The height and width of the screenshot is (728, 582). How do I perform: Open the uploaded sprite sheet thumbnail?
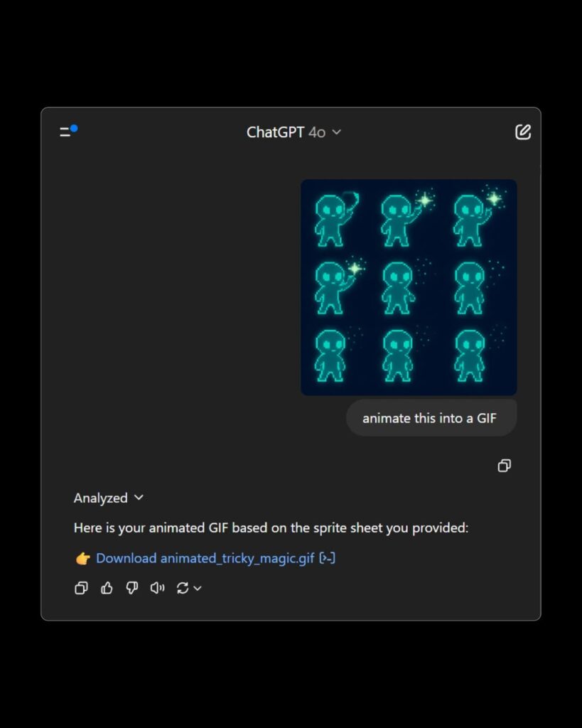tap(409, 287)
